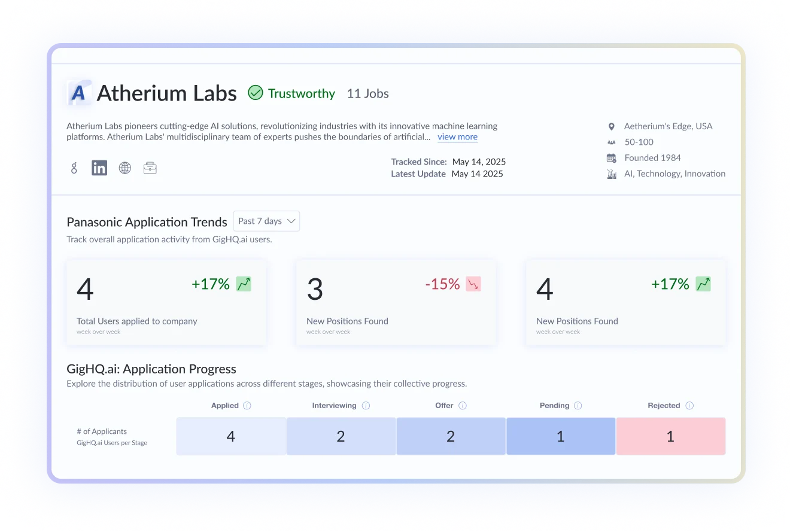Click the Atherium Labs logo icon
Screen dimensions: 790x532
tap(79, 93)
